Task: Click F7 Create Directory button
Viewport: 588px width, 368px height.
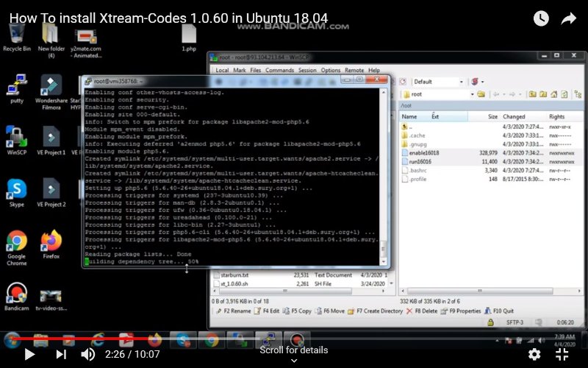Action: (375, 311)
